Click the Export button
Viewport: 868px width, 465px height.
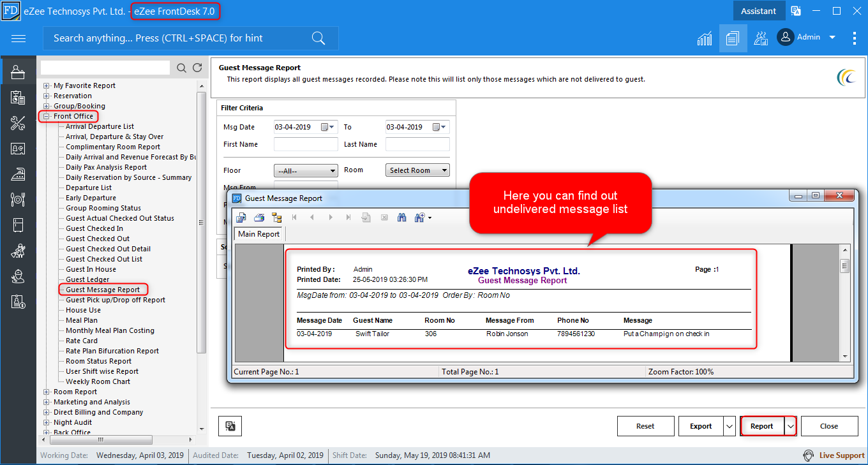click(701, 426)
